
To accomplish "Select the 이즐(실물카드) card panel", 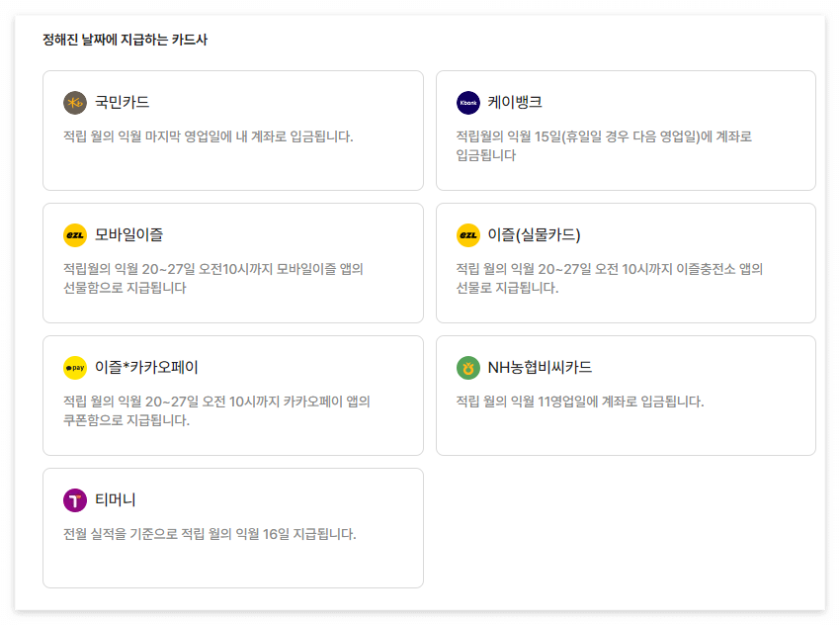I will click(x=627, y=262).
